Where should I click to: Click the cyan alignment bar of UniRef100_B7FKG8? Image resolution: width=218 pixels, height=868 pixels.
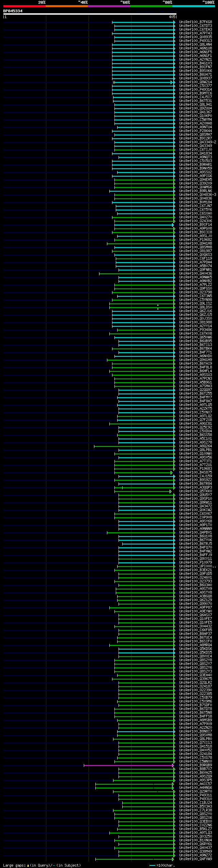tap(143, 22)
